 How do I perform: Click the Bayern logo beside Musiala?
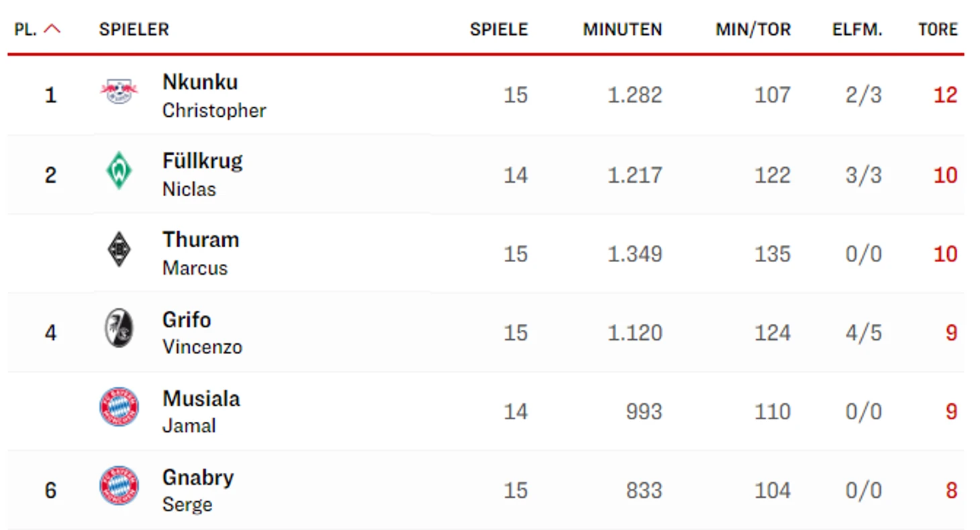tap(119, 406)
